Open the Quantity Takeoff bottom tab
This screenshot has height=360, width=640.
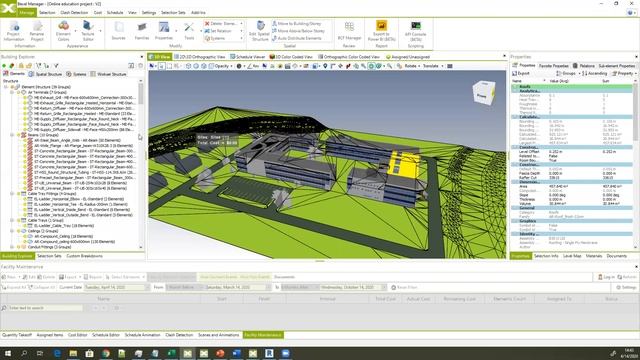pos(17,335)
